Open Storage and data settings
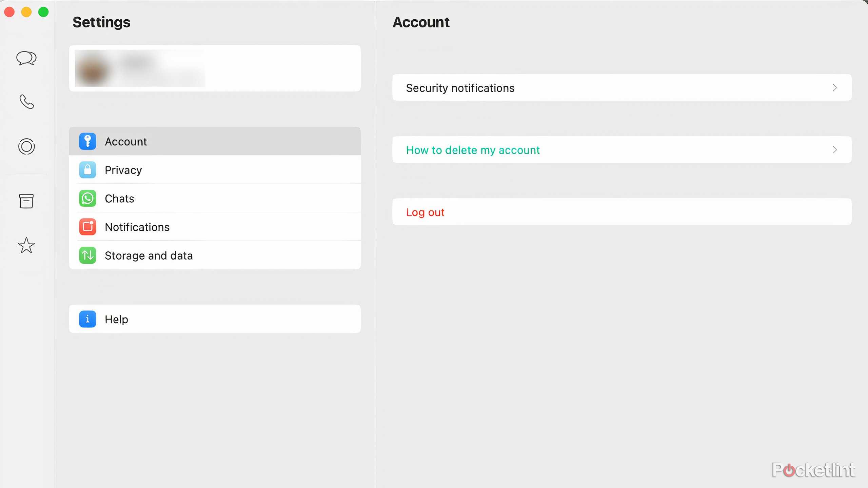868x488 pixels. point(215,255)
